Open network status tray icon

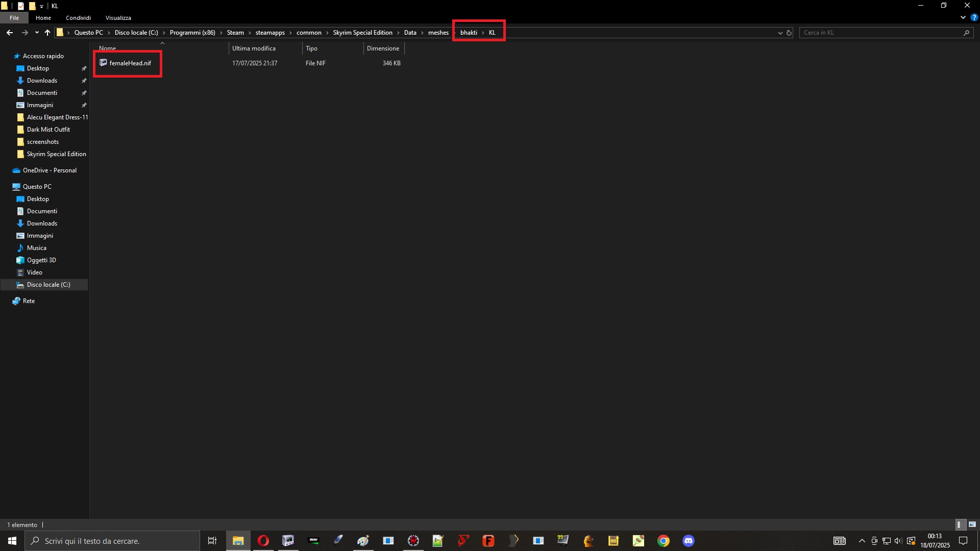[886, 541]
